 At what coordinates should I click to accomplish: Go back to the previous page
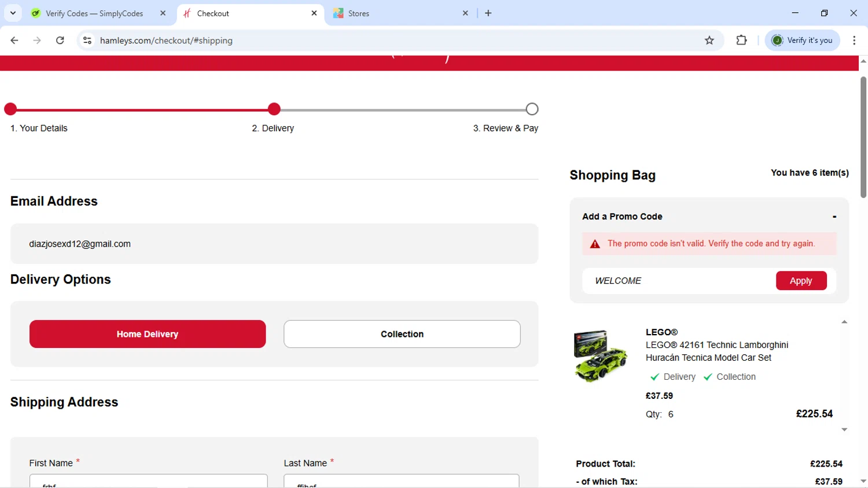14,41
